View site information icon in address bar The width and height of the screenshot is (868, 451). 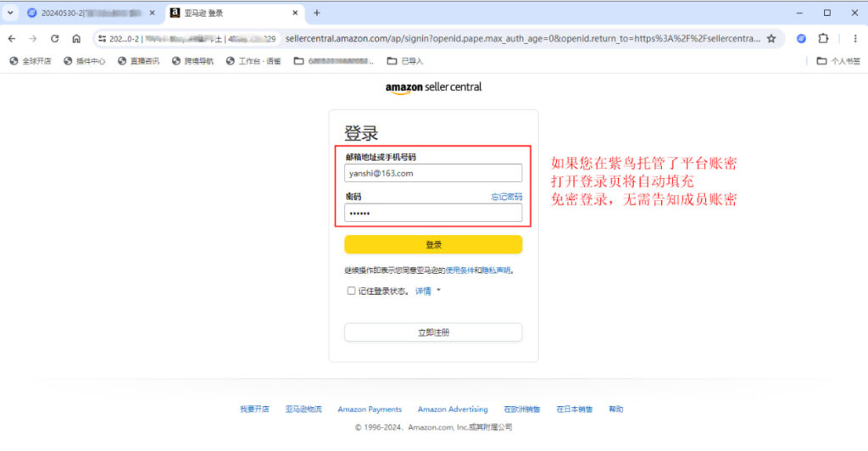102,39
